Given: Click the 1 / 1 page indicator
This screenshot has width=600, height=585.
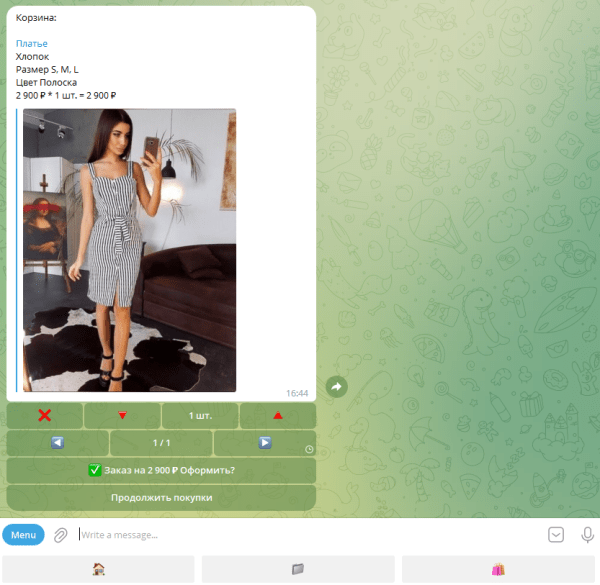Looking at the screenshot, I should [x=161, y=442].
